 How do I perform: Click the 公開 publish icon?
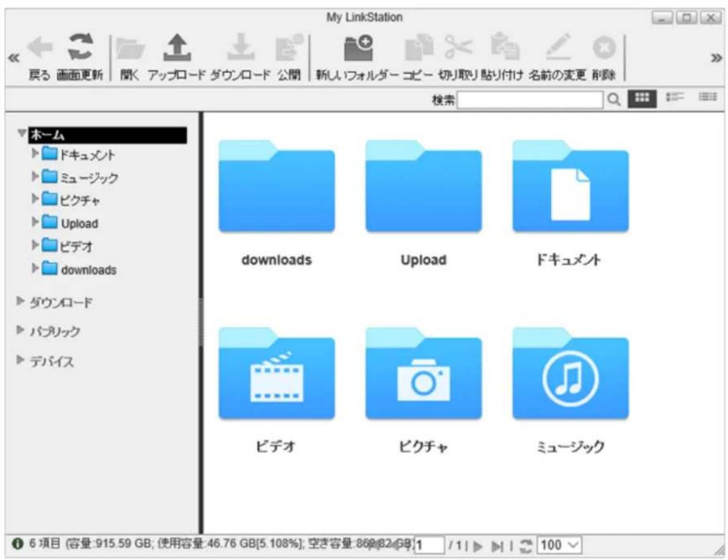coord(289,47)
